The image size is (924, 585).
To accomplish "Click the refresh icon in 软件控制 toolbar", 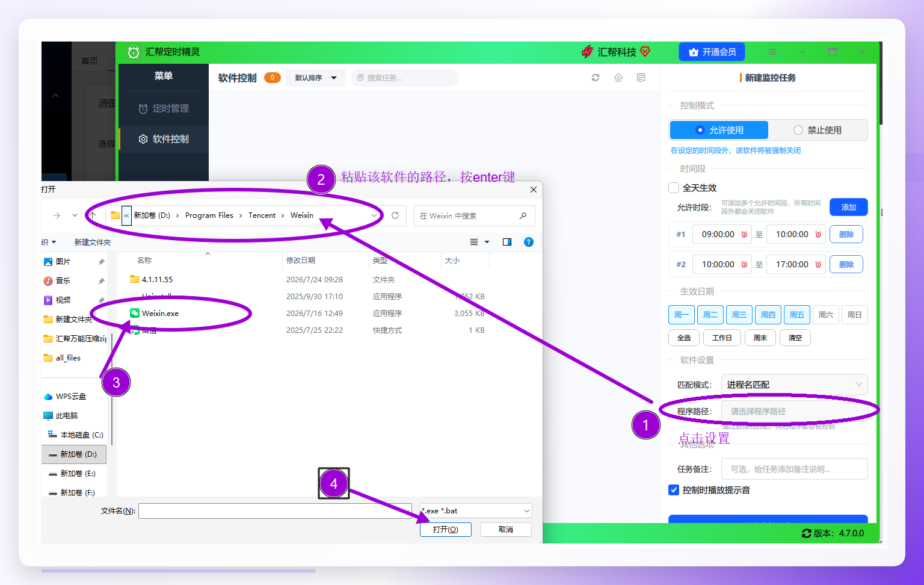I will (596, 78).
